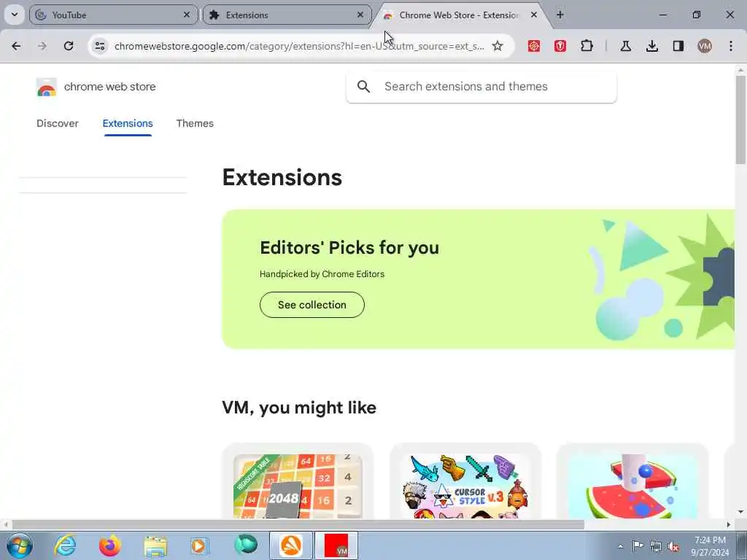Reload the Chrome Web Store page
747x560 pixels.
69,46
